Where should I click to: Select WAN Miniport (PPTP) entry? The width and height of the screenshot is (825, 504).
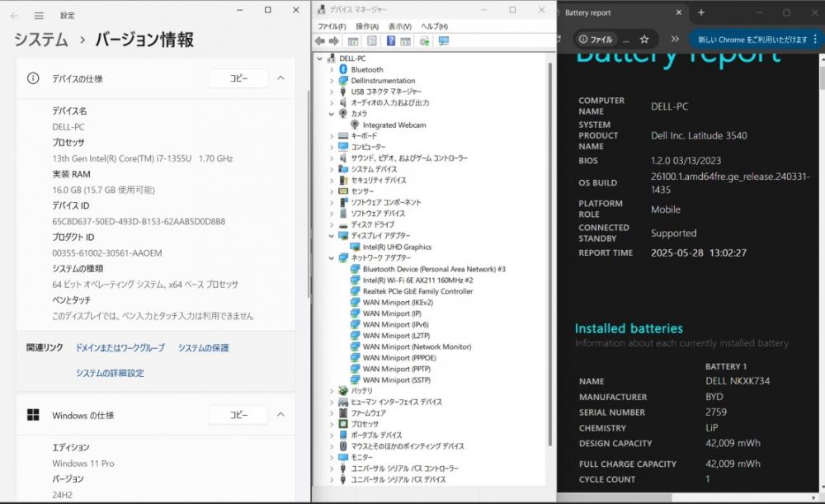pyautogui.click(x=396, y=369)
